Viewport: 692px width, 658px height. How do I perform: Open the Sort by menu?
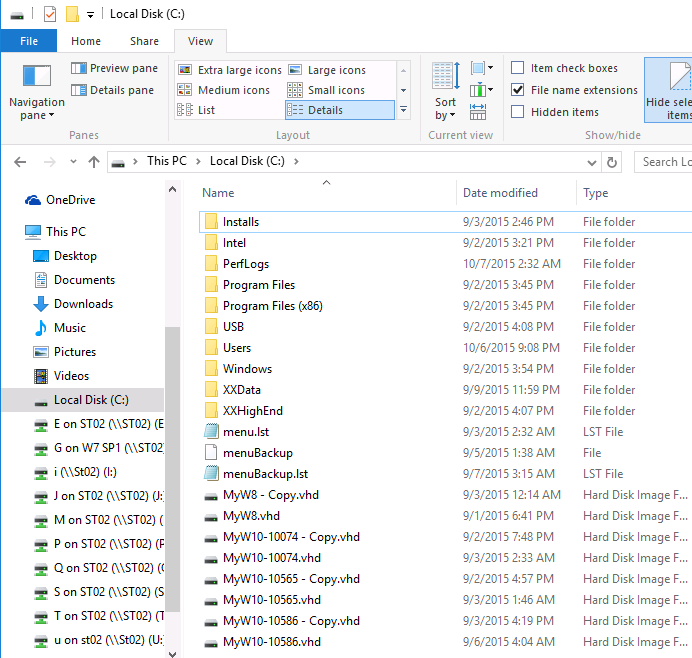[x=445, y=91]
